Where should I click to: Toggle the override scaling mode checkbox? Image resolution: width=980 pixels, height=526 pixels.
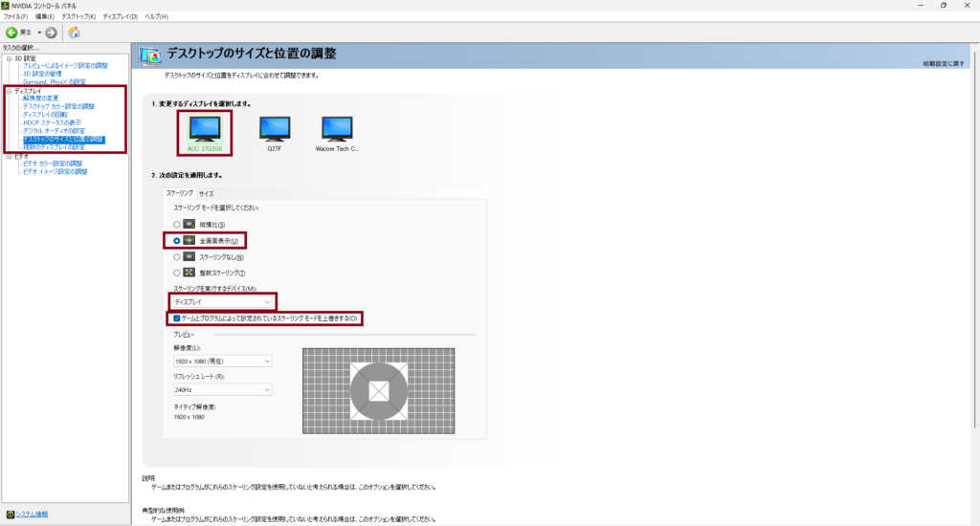(176, 318)
